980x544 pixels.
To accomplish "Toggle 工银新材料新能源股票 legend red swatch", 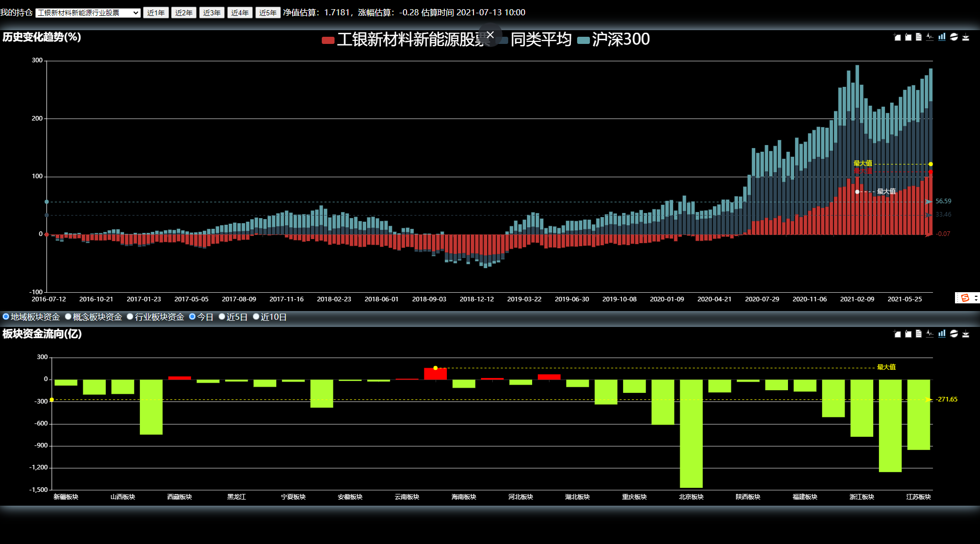I will tap(328, 40).
